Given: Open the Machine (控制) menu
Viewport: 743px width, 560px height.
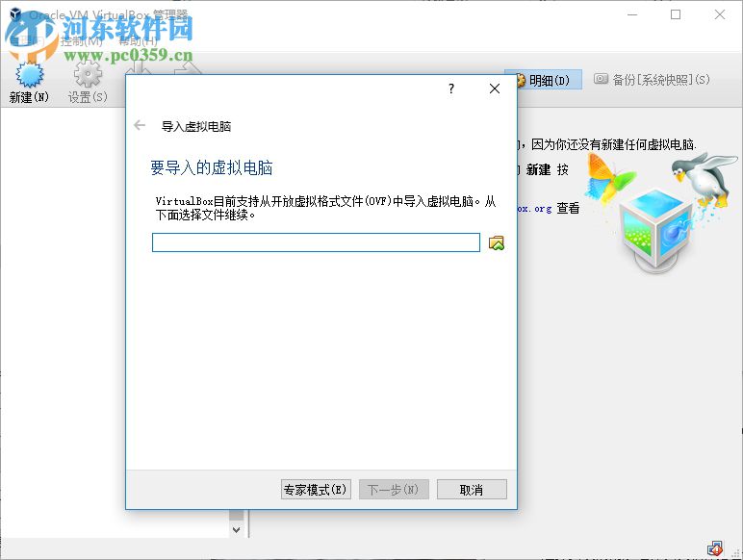Looking at the screenshot, I should tap(81, 41).
